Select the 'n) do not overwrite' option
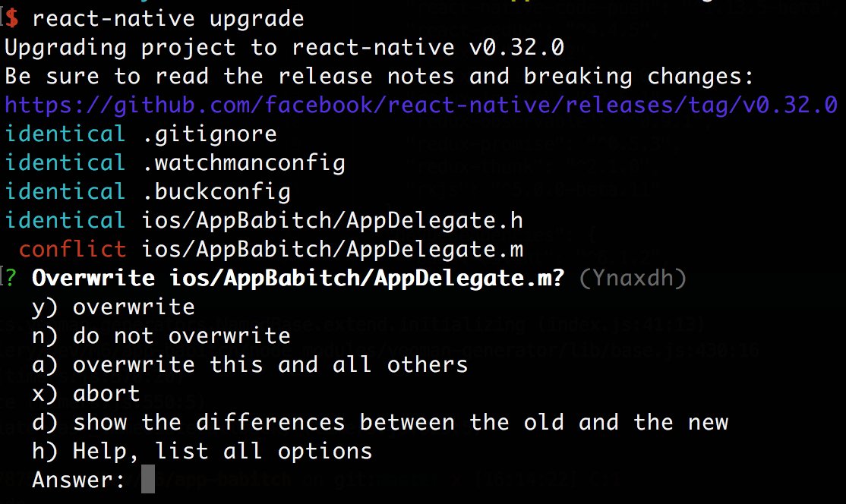 (x=161, y=335)
